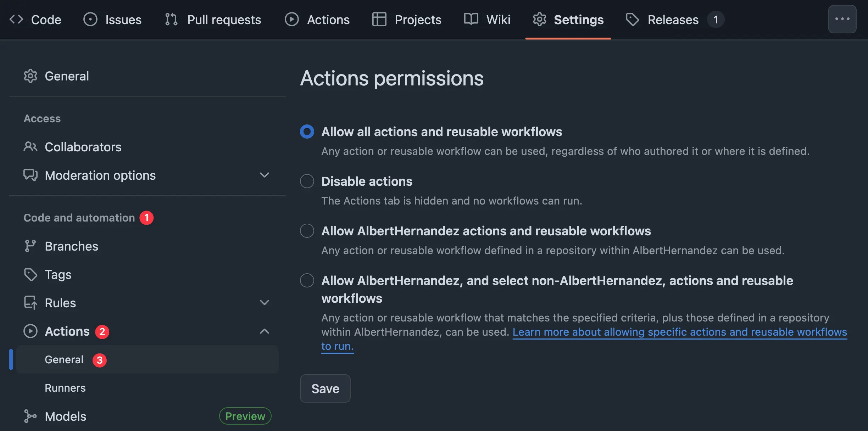Click the Wiki book icon
This screenshot has width=868, height=431.
[471, 19]
